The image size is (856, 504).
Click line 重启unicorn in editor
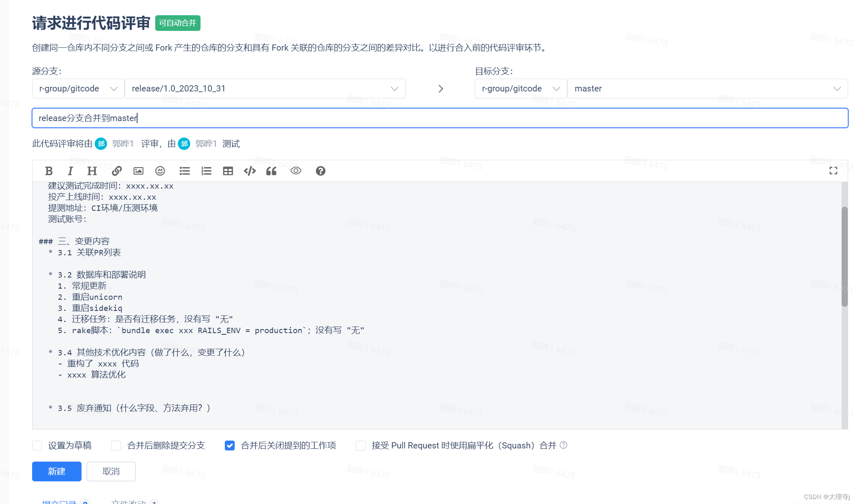point(90,297)
